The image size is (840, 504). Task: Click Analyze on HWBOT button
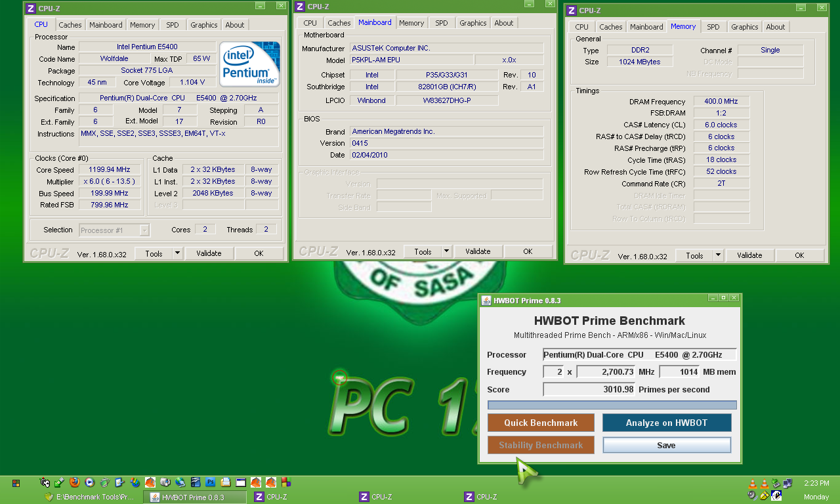tap(667, 423)
